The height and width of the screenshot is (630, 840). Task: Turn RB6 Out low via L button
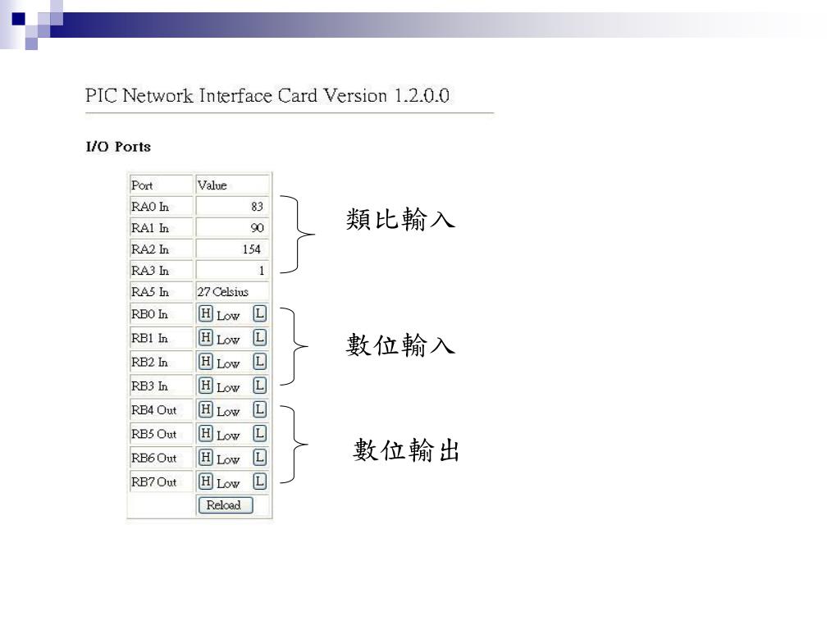point(260,458)
